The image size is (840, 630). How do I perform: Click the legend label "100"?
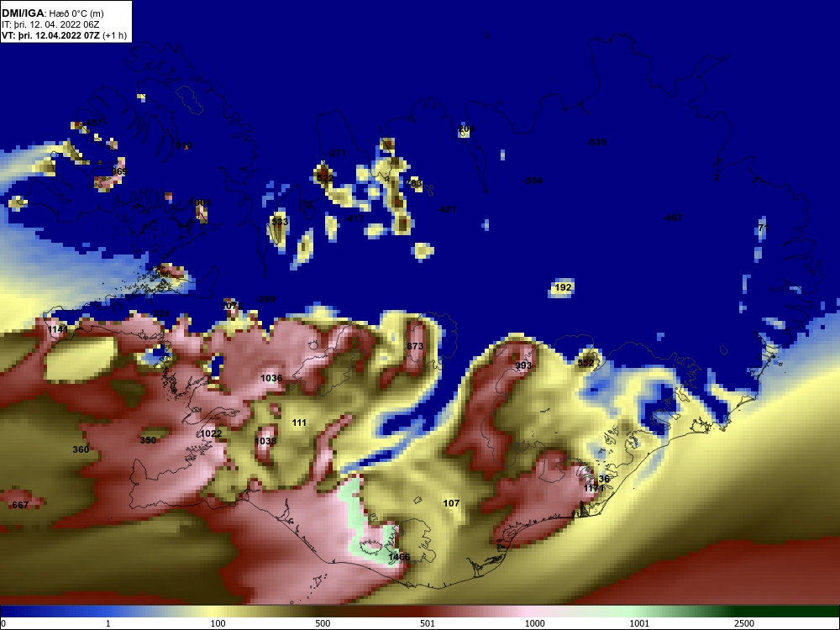point(218,623)
